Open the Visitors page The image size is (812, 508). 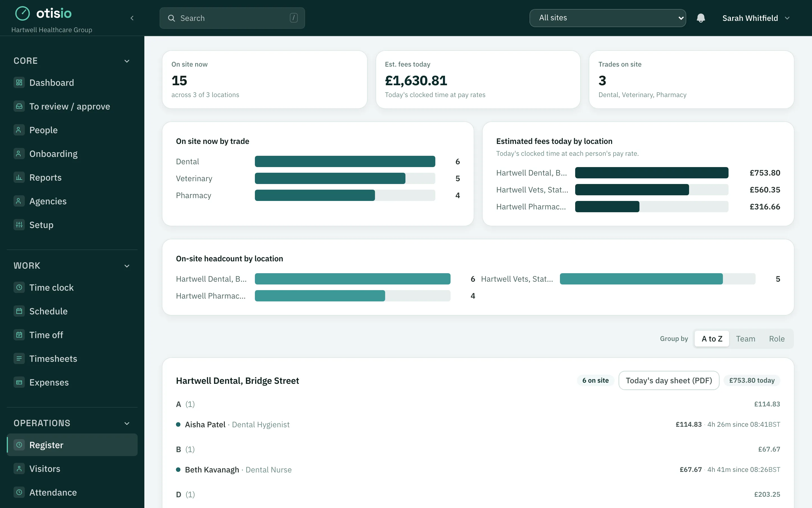72,469
